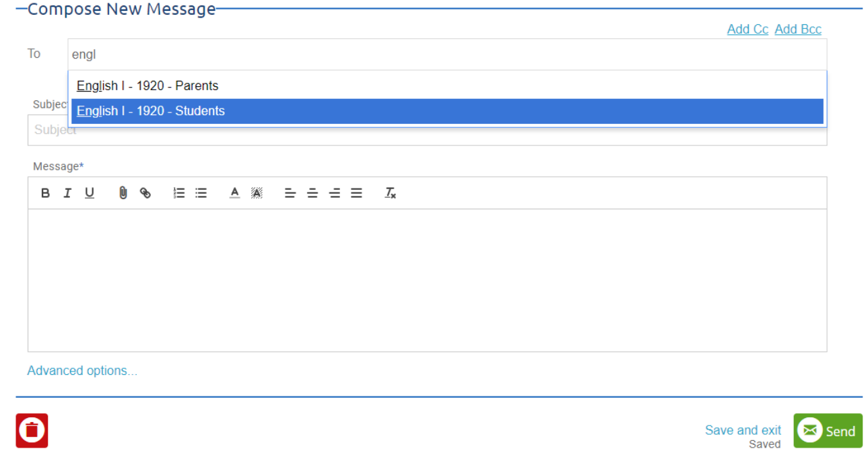The height and width of the screenshot is (455, 868).
Task: Insert a hyperlink with link icon
Action: pyautogui.click(x=145, y=193)
